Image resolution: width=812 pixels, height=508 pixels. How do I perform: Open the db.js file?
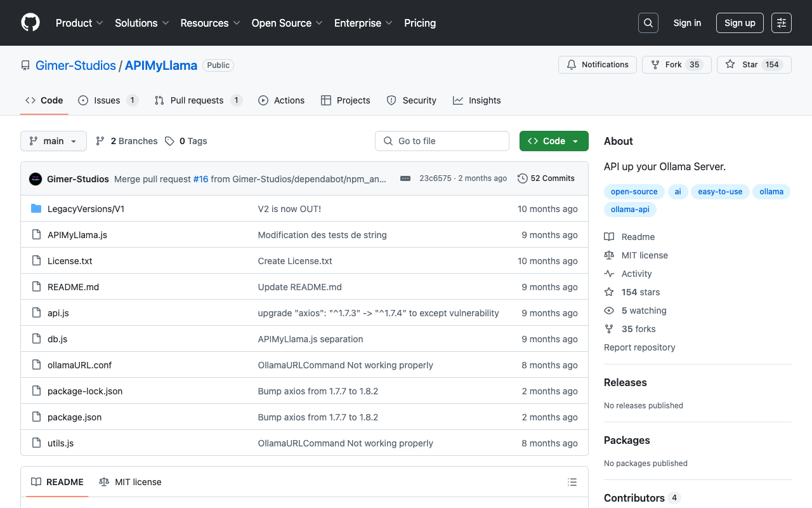click(57, 339)
